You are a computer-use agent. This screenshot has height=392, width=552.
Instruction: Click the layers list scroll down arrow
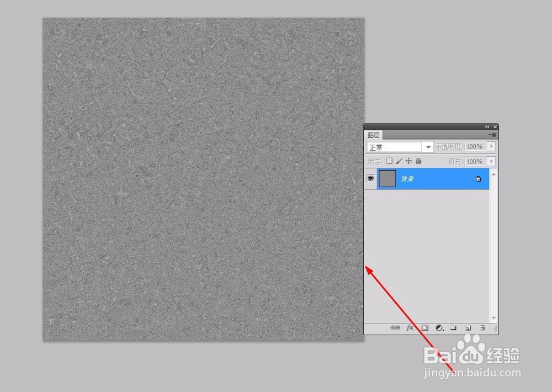pyautogui.click(x=493, y=317)
